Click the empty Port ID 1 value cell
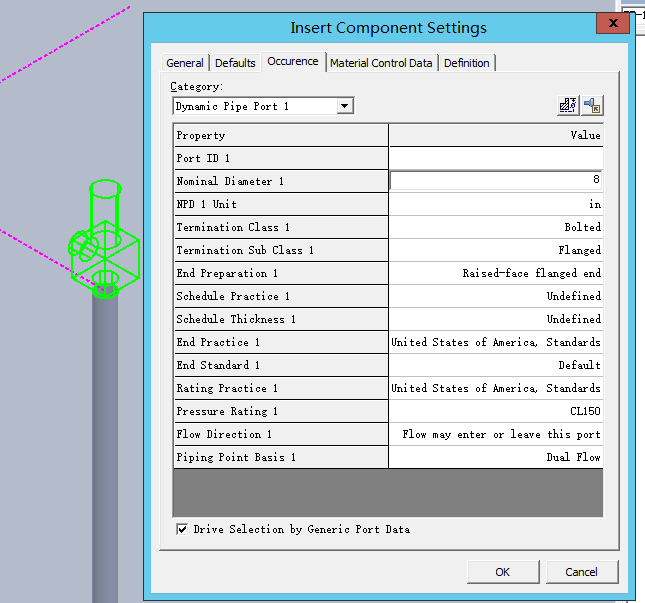 tap(496, 158)
